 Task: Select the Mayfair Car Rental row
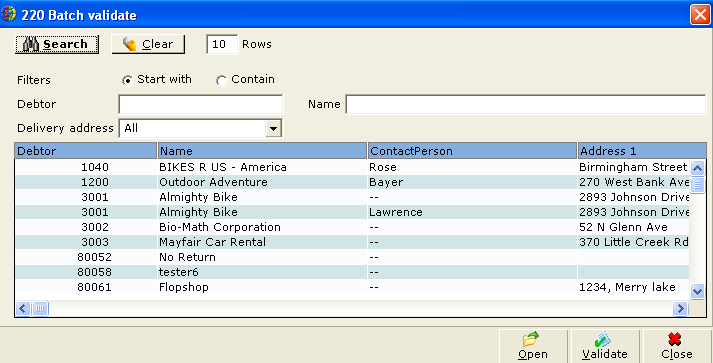pos(352,242)
